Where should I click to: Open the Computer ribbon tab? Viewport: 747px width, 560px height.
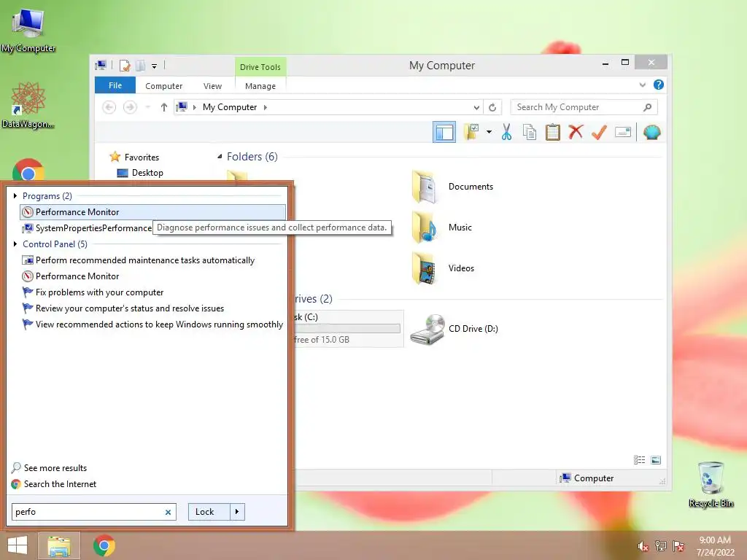(x=164, y=86)
